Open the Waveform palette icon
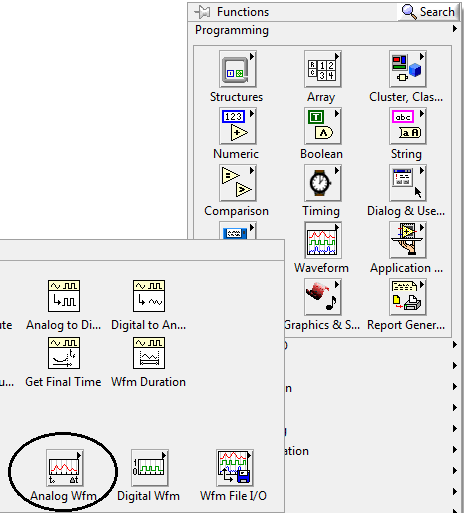Screen dimensions: 465x517 [x=323, y=240]
